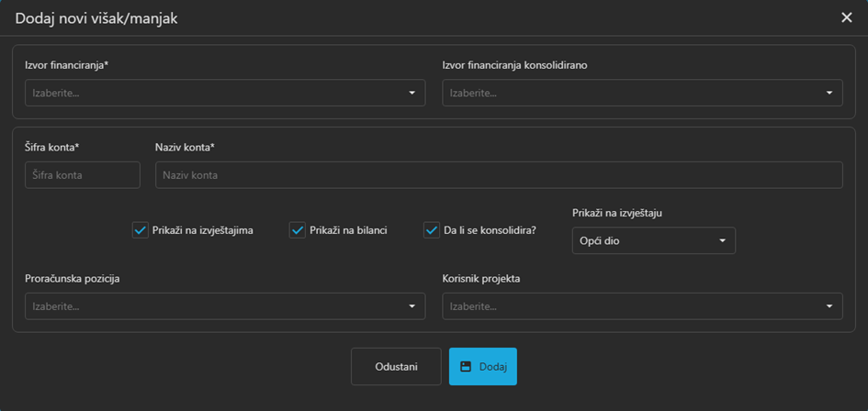Click arrow icon of Izvor financiranja konsolidirano
Viewport: 868px width, 411px height.
point(829,93)
